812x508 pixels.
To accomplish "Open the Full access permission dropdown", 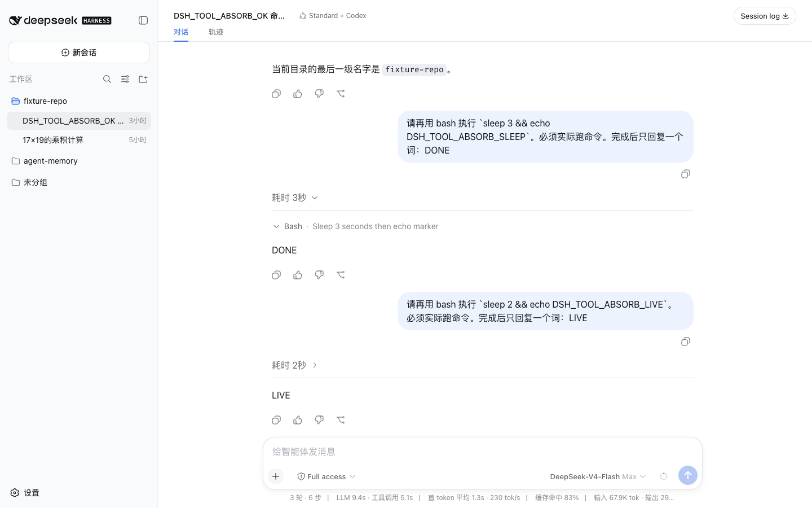I will pyautogui.click(x=326, y=476).
